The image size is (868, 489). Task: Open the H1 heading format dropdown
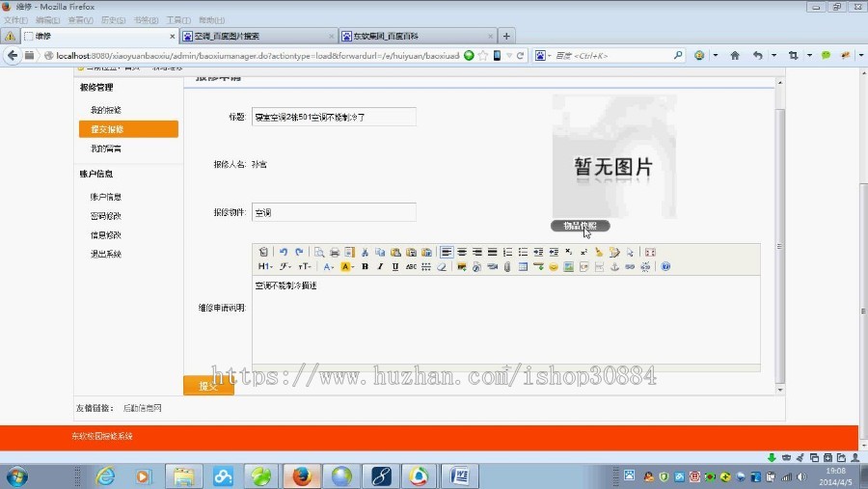click(264, 267)
